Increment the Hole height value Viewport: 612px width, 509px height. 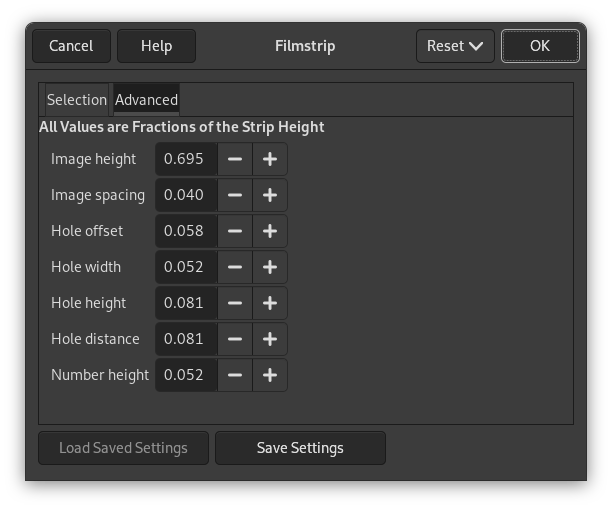click(270, 303)
